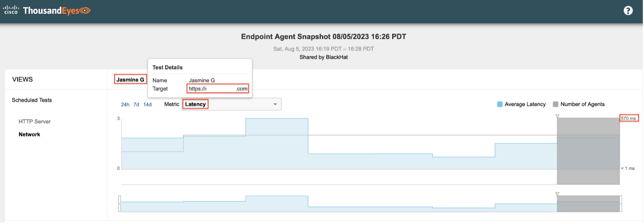Image resolution: width=644 pixels, height=224 pixels.
Task: Click the help question mark icon
Action: 628,11
